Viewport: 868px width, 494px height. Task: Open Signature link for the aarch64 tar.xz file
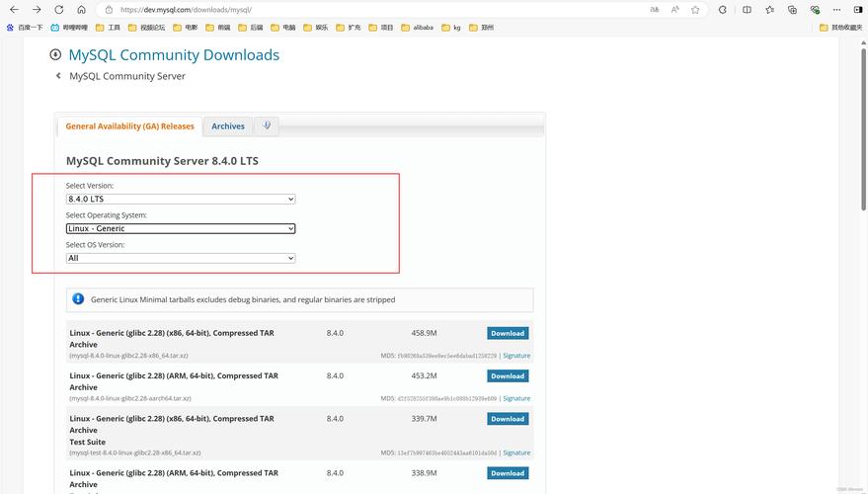pos(516,398)
